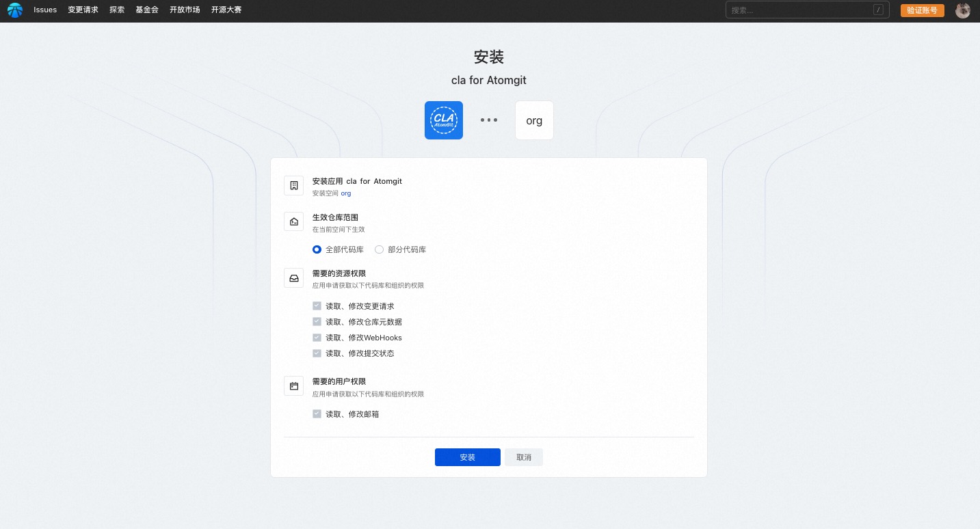
Task: Click the 生效仓库范围 heading text
Action: [x=335, y=217]
